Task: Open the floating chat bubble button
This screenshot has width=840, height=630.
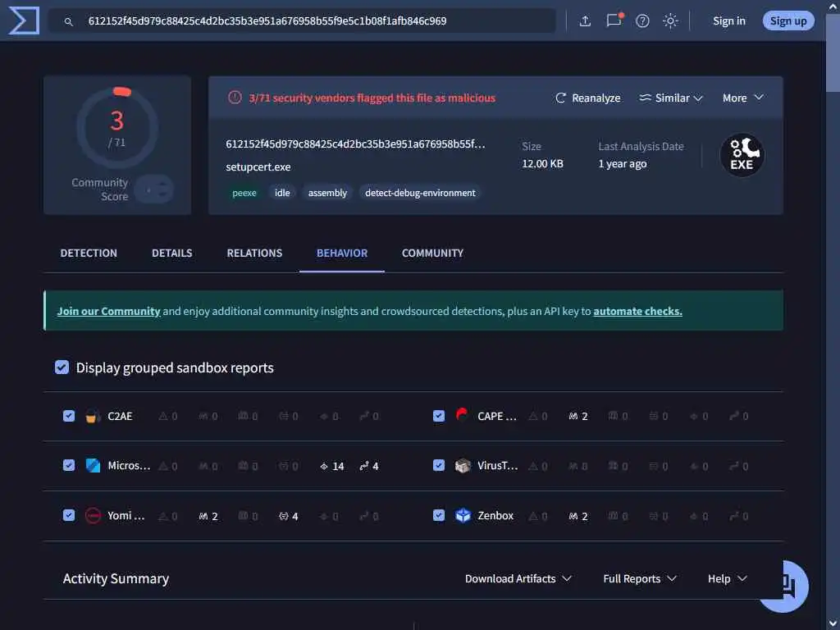Action: click(x=785, y=586)
